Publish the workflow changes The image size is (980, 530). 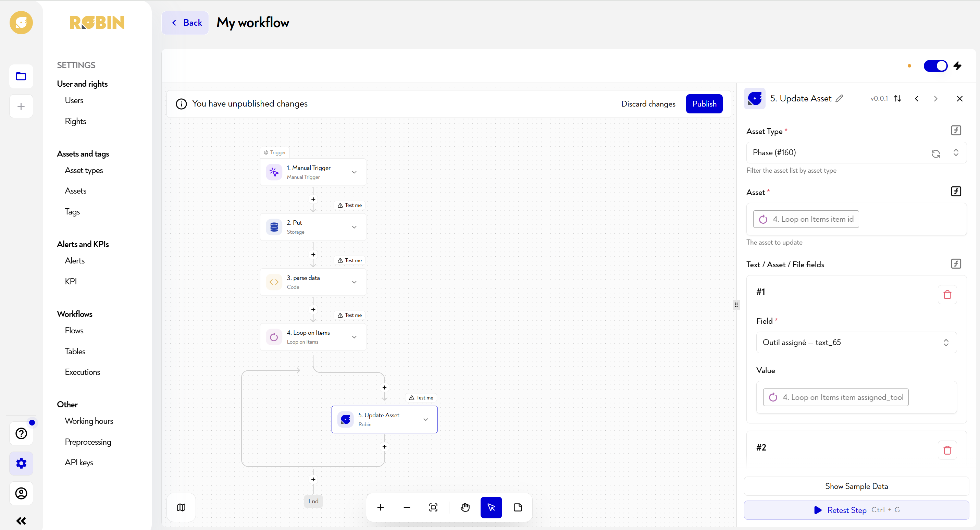point(704,104)
